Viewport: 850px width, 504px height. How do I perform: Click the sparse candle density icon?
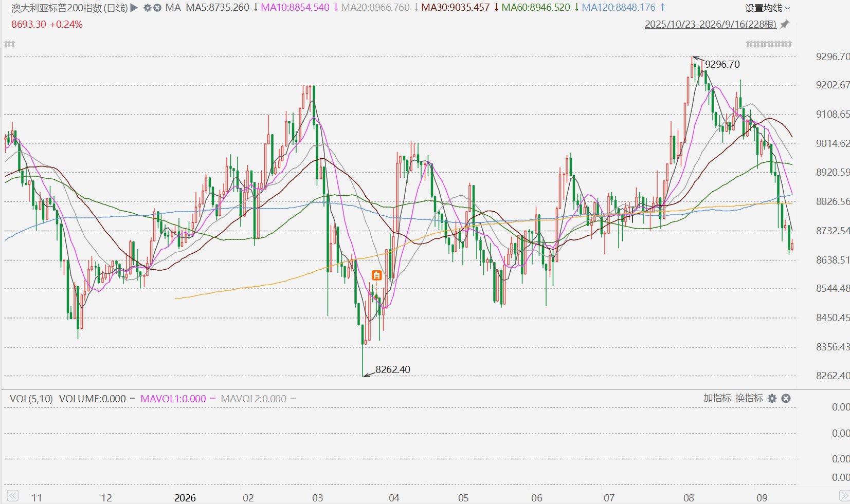coord(9,45)
